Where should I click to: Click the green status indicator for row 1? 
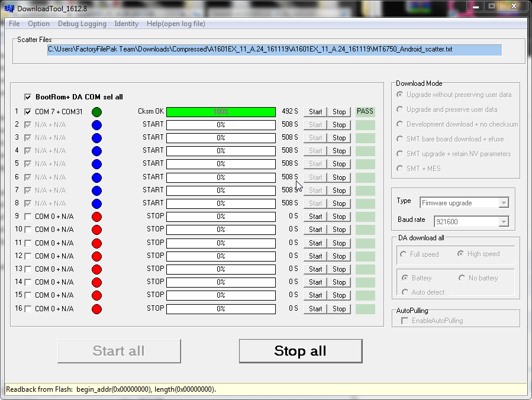click(96, 112)
